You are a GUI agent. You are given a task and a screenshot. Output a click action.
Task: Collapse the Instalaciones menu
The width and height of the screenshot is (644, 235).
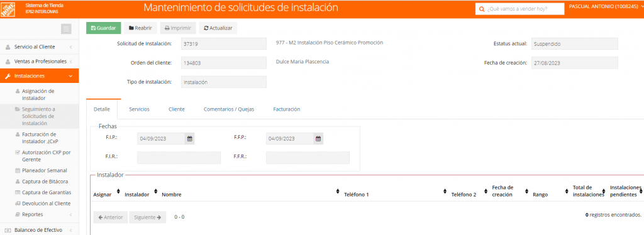pos(40,76)
